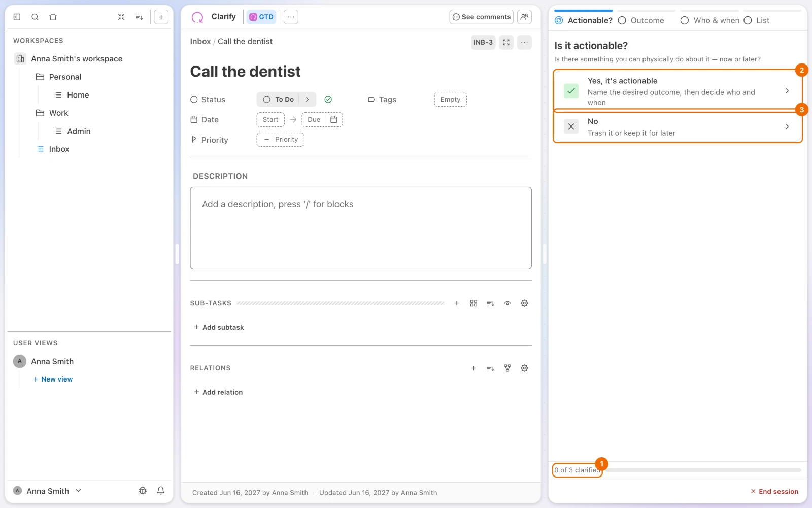Select the Actionable? step
The width and height of the screenshot is (812, 508).
coord(584,20)
